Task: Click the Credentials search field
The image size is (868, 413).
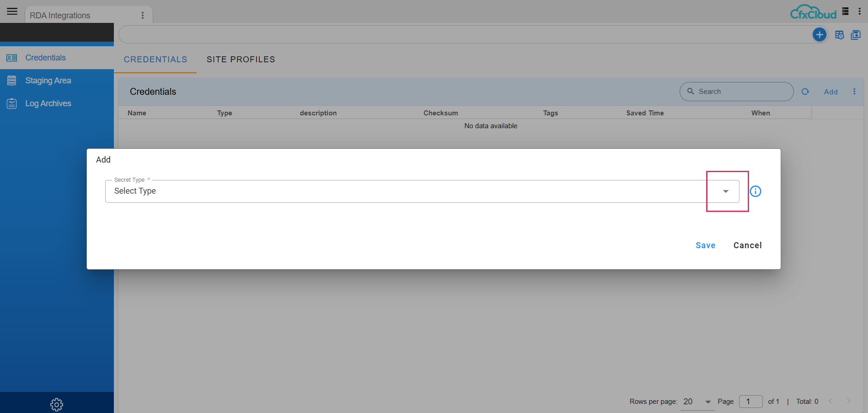Action: tap(741, 92)
